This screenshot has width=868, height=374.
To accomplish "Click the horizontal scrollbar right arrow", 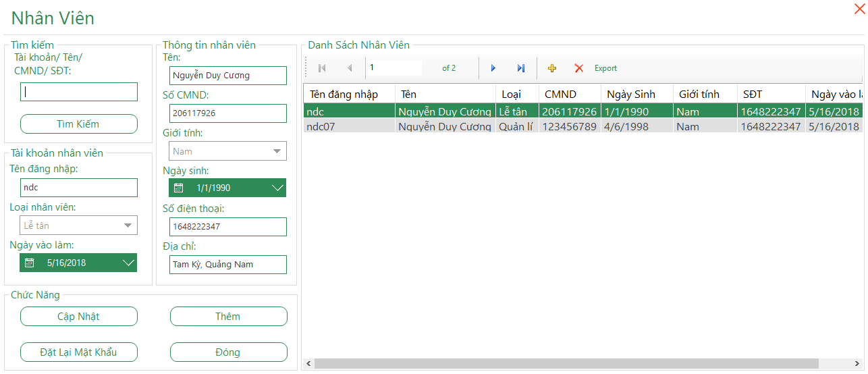I will 859,364.
